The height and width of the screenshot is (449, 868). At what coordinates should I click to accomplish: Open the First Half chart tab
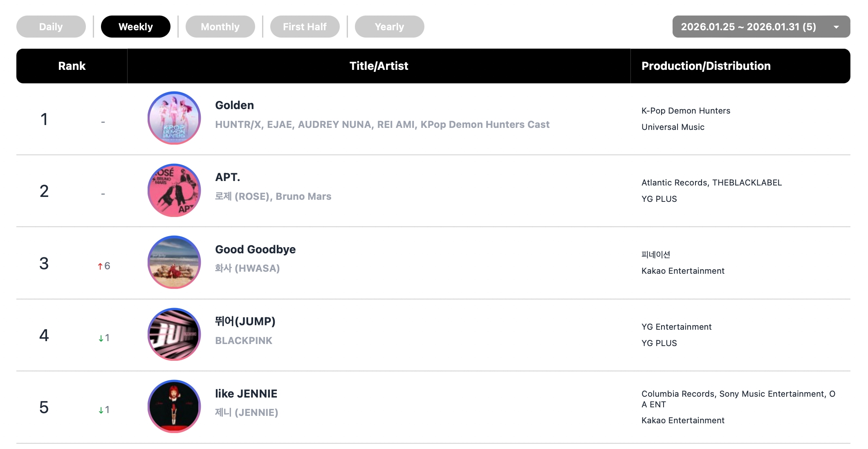point(305,27)
